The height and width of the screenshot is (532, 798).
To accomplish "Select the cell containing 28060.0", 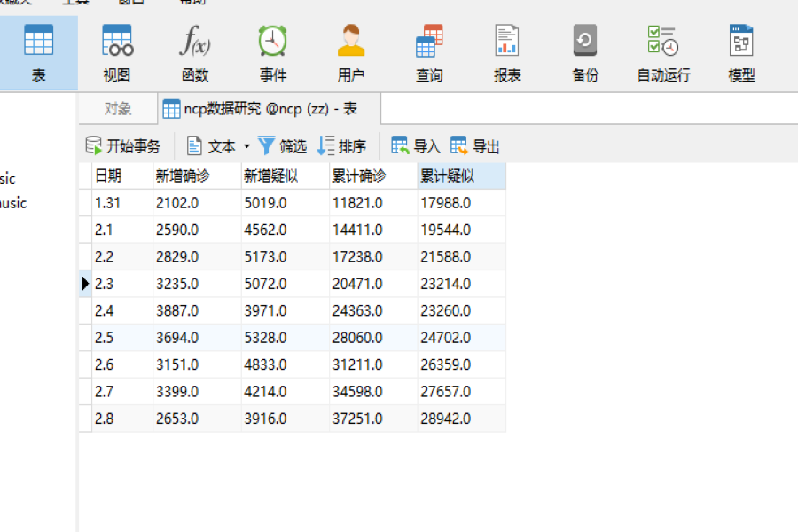I will [x=372, y=338].
